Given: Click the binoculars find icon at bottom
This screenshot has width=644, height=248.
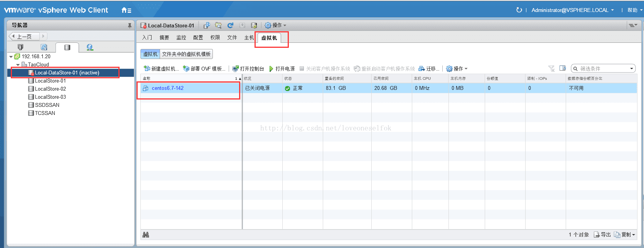Looking at the screenshot, I should pyautogui.click(x=146, y=235).
